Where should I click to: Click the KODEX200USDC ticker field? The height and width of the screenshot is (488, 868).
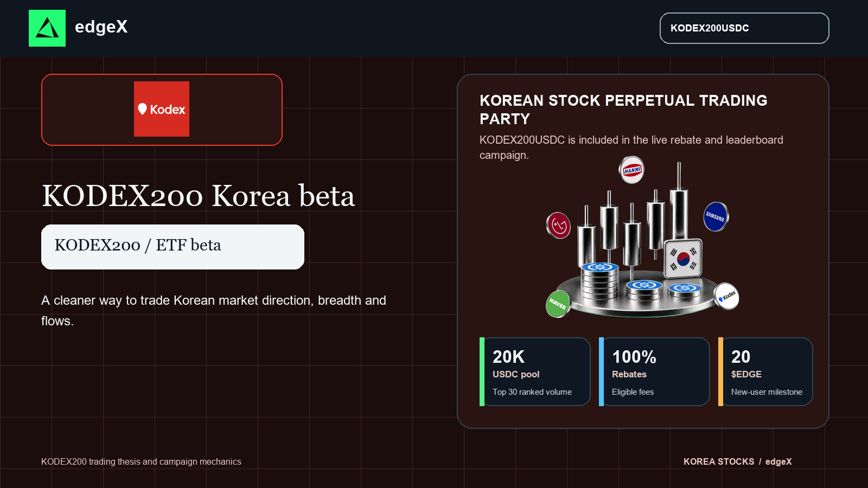point(744,28)
